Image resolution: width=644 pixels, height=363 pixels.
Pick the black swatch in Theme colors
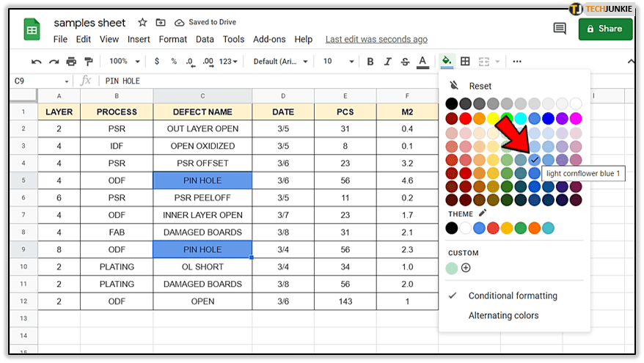[452, 228]
